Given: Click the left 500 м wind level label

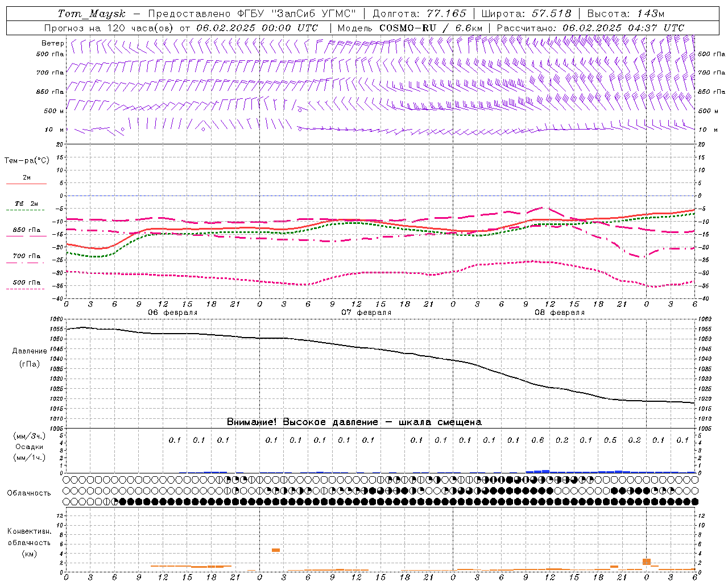Looking at the screenshot, I should (x=55, y=111).
